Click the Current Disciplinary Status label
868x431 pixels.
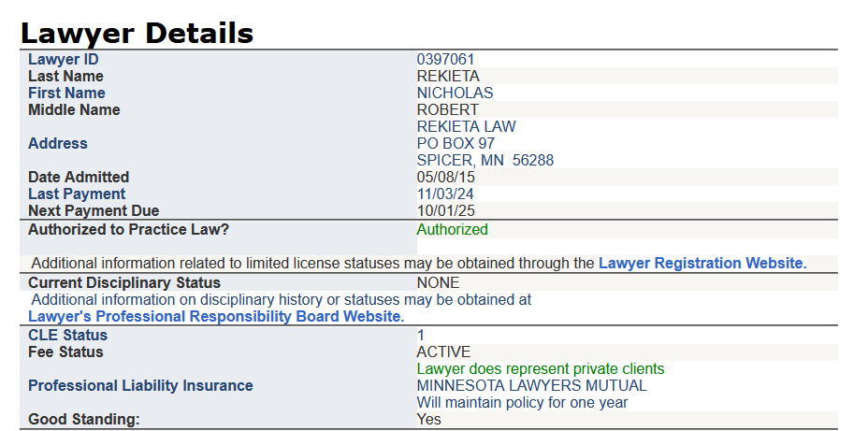124,282
